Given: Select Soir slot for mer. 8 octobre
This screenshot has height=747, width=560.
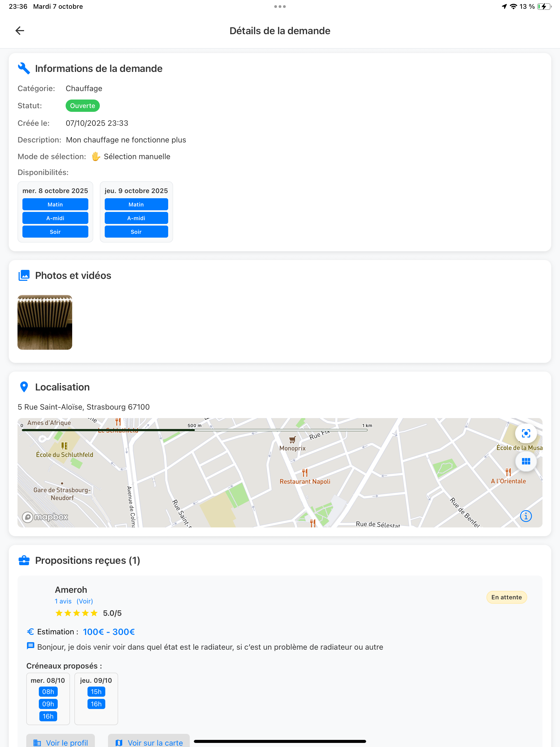Looking at the screenshot, I should click(x=56, y=232).
